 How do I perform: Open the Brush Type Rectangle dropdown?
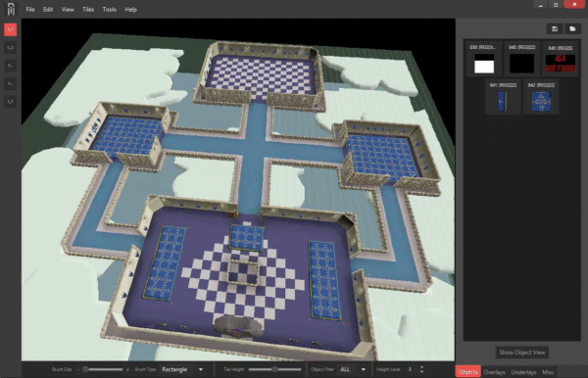183,369
